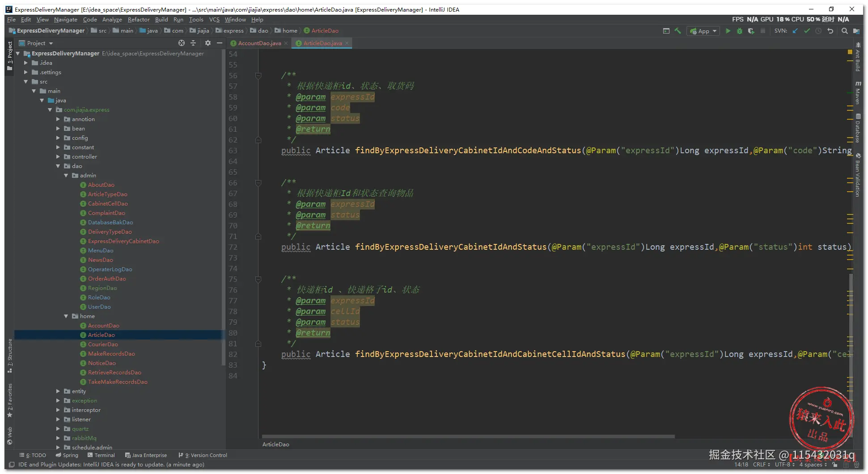
Task: Click the Run Anything terminal icon in the toolbar
Action: pos(666,31)
